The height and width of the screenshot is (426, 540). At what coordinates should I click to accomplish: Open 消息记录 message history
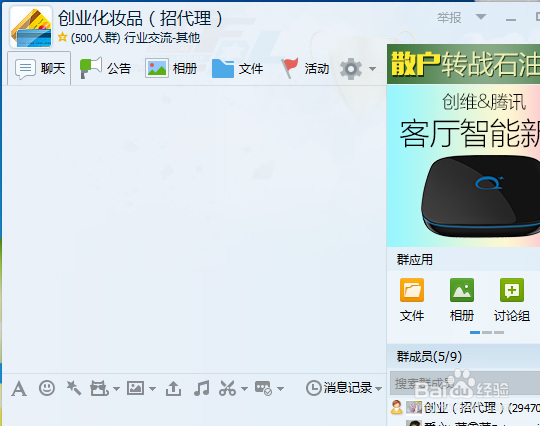(339, 388)
